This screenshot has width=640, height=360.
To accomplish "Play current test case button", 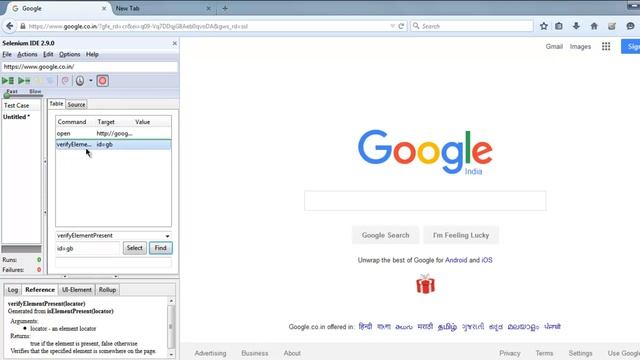I will (24, 81).
